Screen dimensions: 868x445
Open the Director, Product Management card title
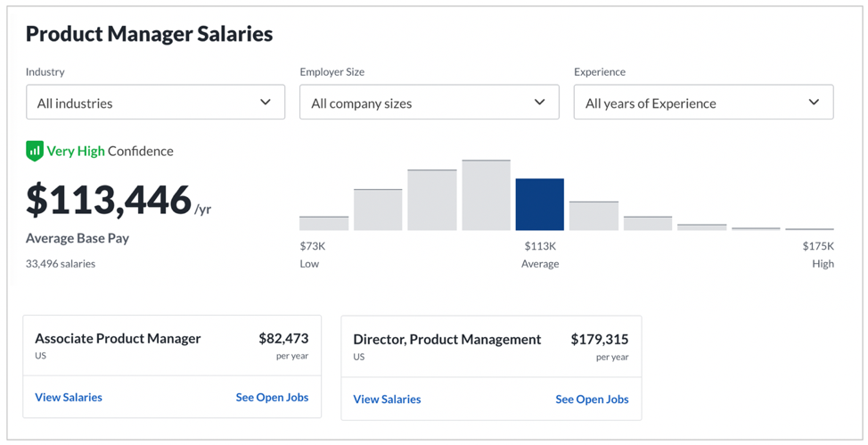coord(447,340)
